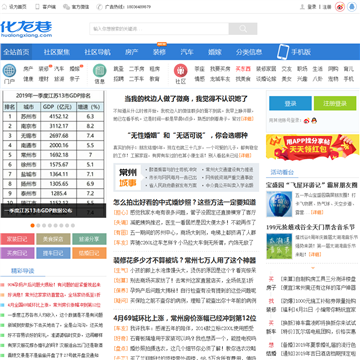360x360 pixels.
Task: Open headline 怎么拍出好看的中式婚纱照
Action: (x=185, y=202)
